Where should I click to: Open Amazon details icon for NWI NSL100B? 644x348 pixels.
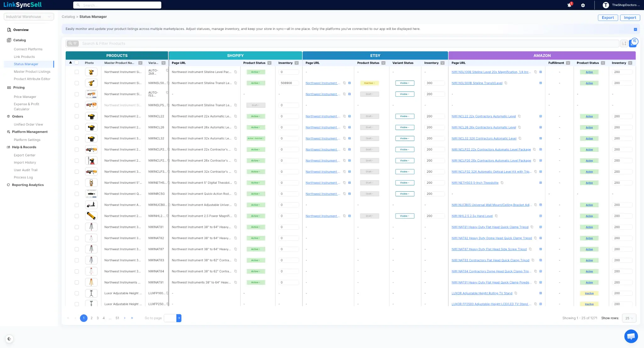coord(541,72)
